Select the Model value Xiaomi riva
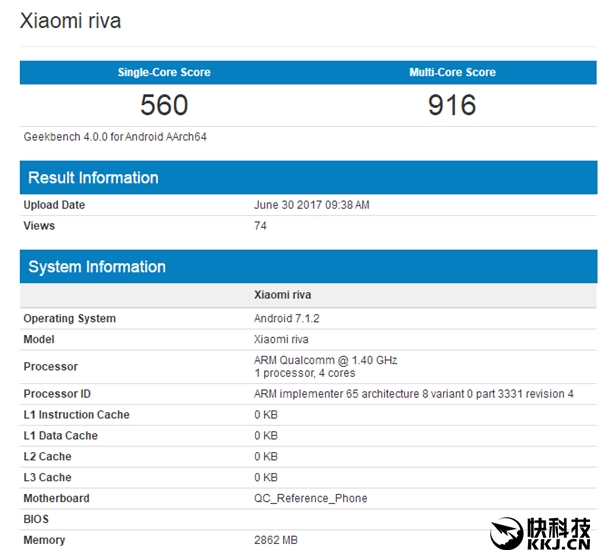600x560 pixels. pos(281,340)
